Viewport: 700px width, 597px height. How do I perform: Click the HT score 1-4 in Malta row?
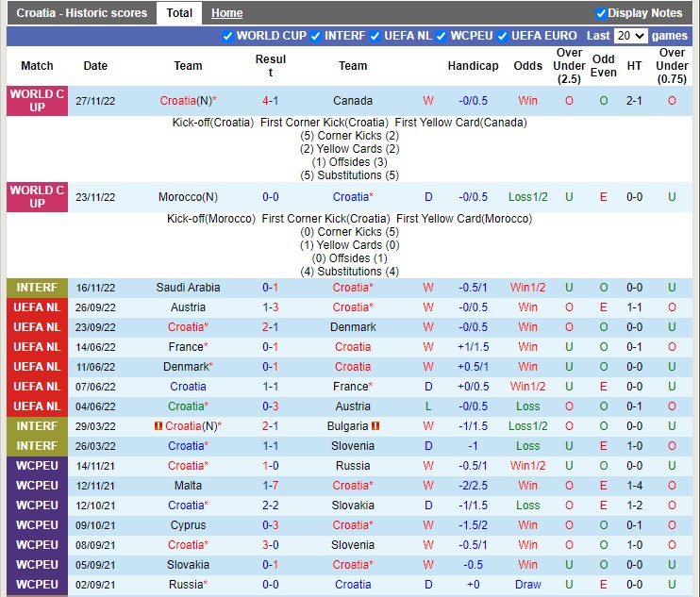[634, 486]
